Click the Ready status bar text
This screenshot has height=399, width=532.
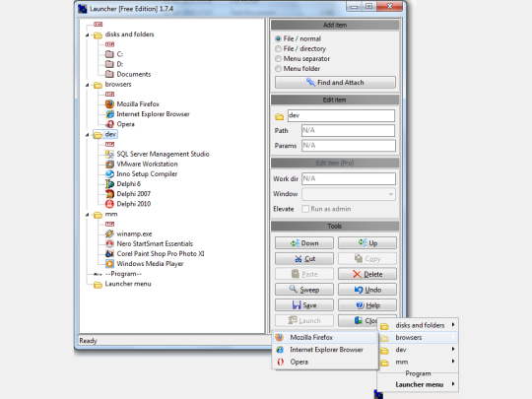tap(88, 341)
